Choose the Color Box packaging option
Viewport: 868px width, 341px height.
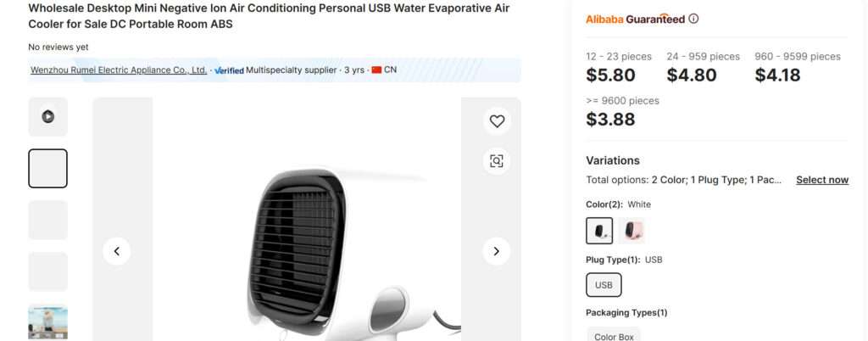614,336
